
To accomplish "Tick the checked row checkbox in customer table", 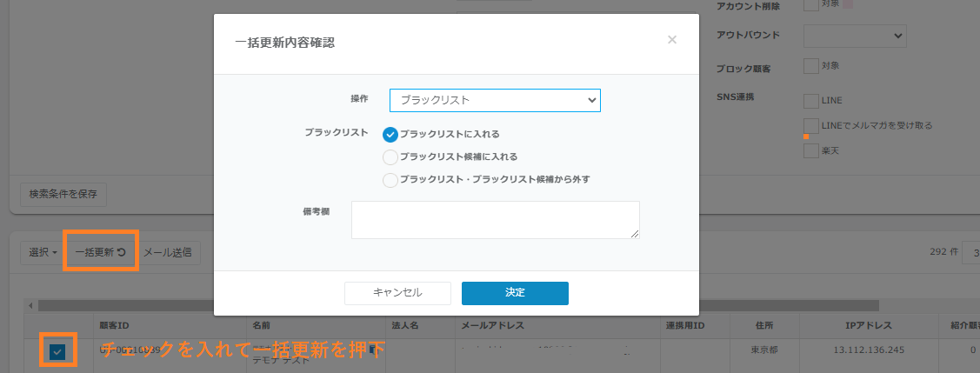I will pyautogui.click(x=57, y=351).
